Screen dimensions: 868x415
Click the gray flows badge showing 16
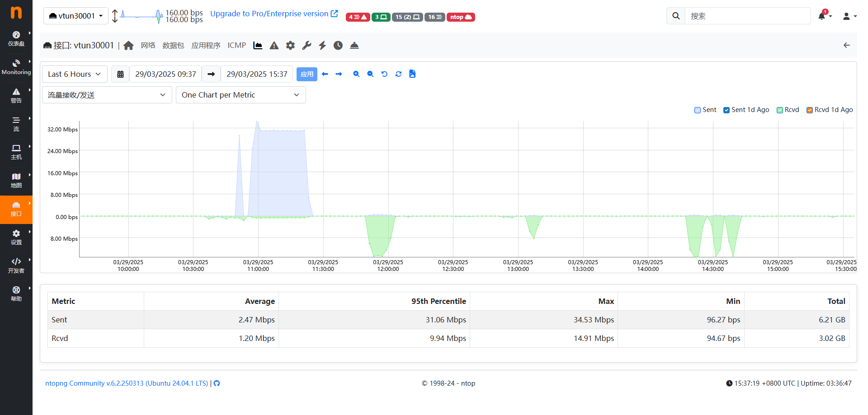pyautogui.click(x=434, y=17)
